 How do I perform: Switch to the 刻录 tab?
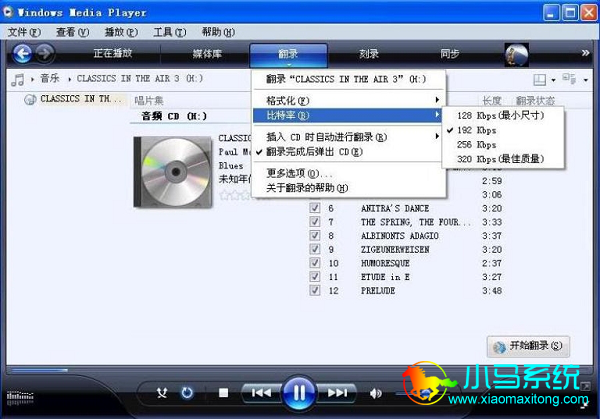tap(369, 54)
